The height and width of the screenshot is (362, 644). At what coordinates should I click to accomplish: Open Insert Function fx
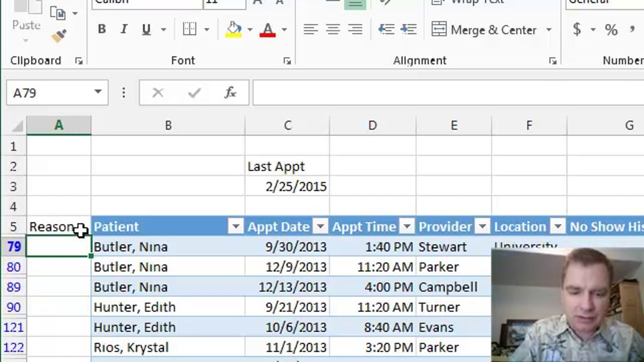[230, 93]
